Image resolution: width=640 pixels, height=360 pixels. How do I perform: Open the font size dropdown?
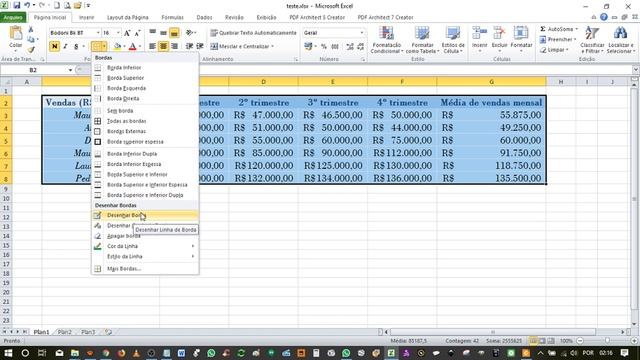click(x=118, y=33)
